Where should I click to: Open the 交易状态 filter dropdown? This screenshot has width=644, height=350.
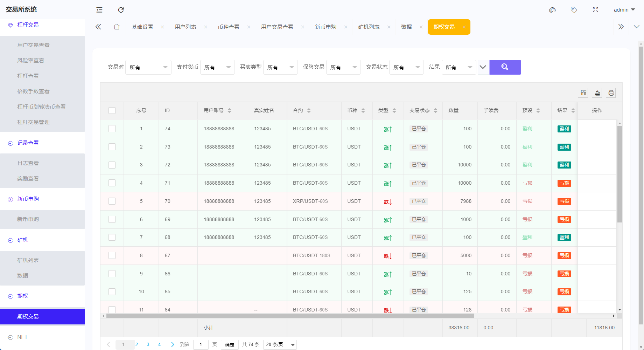click(406, 67)
